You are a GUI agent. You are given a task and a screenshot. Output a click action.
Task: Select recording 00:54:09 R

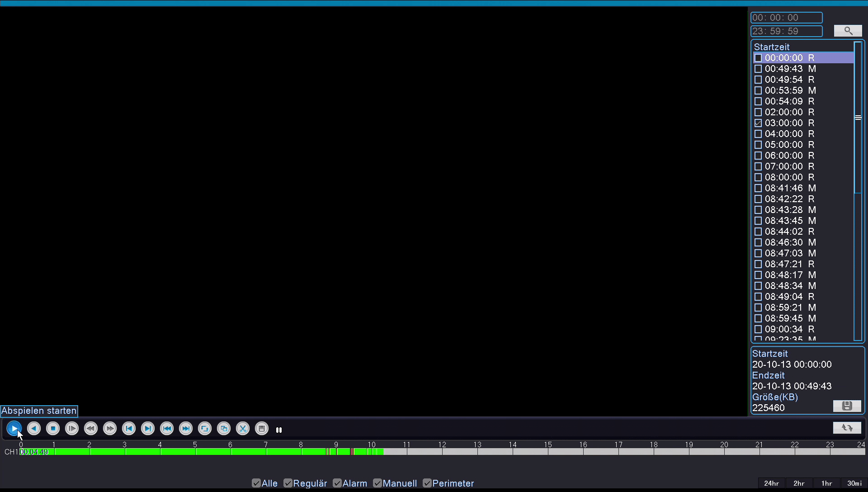tap(803, 101)
